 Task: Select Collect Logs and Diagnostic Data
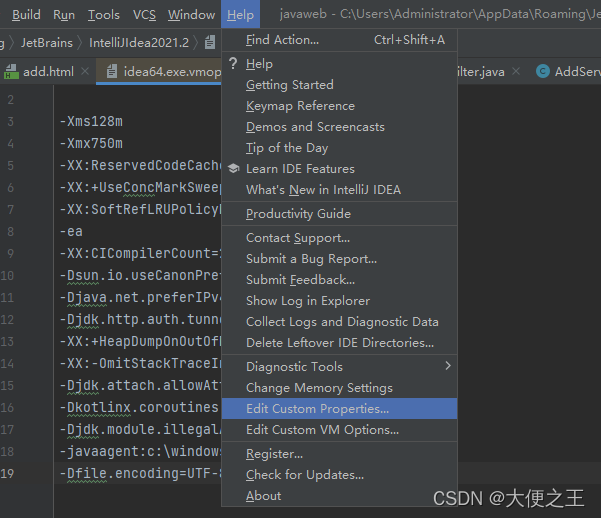pyautogui.click(x=340, y=322)
